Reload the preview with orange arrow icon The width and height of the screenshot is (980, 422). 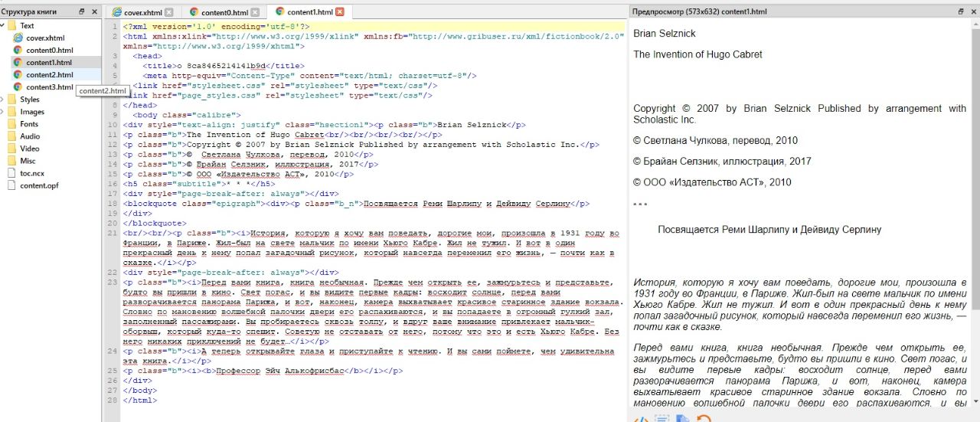(704, 418)
